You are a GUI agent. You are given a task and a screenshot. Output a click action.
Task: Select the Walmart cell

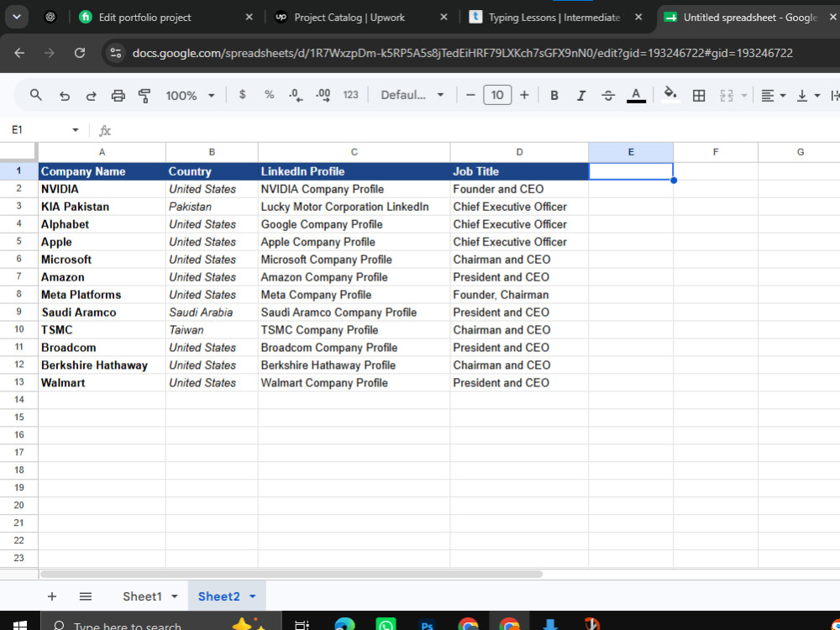tap(102, 383)
